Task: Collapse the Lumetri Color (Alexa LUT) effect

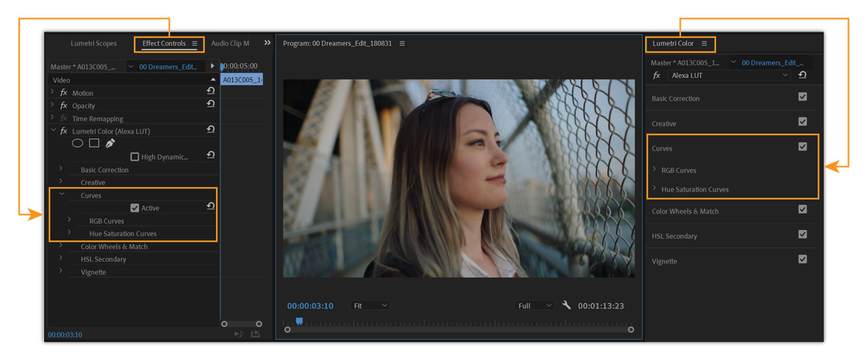Action: click(x=53, y=130)
